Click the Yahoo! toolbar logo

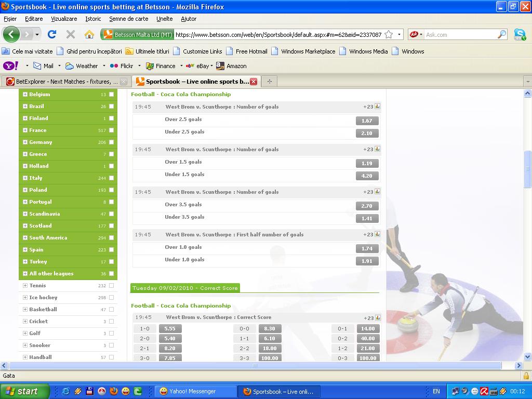tap(11, 66)
